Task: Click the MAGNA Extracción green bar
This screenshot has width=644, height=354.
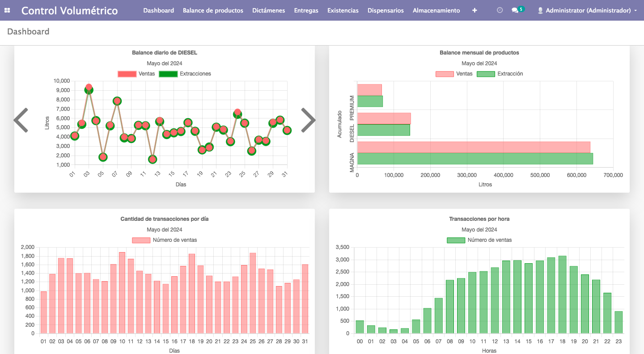Action: [475, 159]
